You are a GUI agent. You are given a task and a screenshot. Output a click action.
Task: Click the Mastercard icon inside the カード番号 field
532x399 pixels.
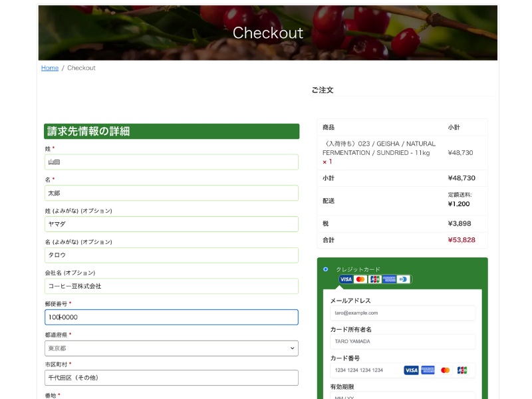(445, 370)
